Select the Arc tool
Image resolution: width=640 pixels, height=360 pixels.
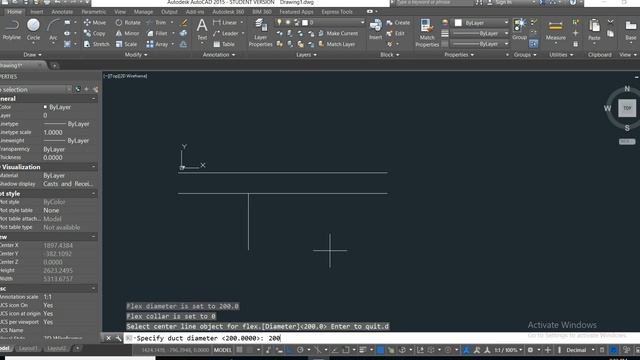(x=53, y=29)
